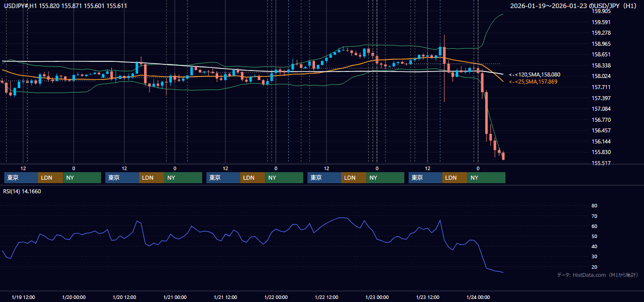This screenshot has height=302, width=644.
Task: Click price axis label 156.144
Action: coord(601,141)
